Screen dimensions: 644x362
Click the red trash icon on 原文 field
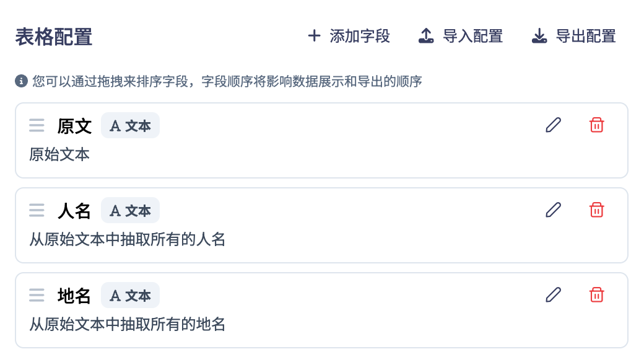[x=596, y=125]
